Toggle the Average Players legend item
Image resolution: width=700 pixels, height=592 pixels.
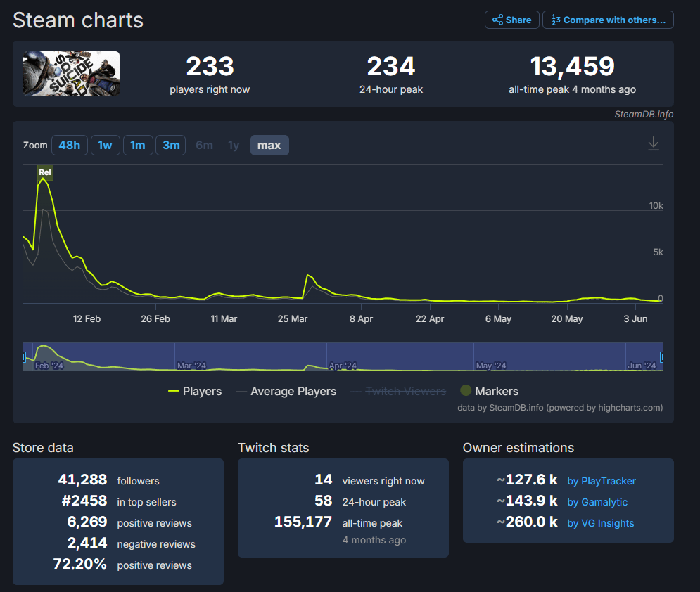point(286,391)
